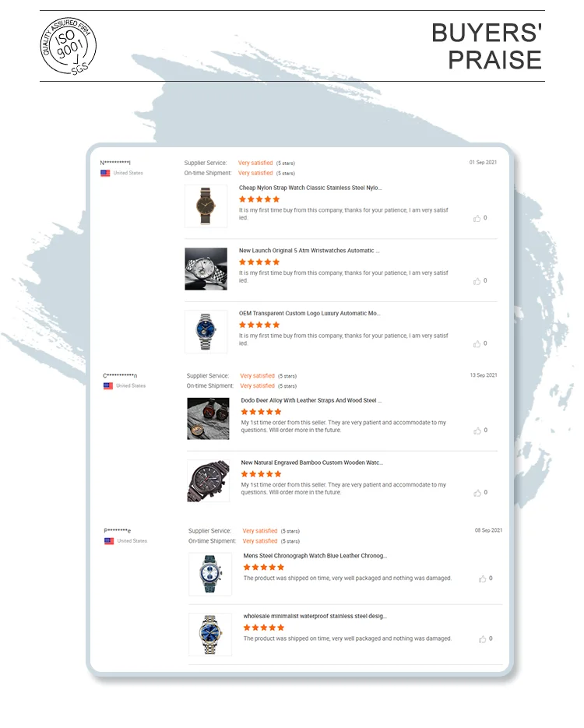Open Cheap Nylon Strap Watch thumbnail
Viewport: 584px width, 728px height.
point(206,206)
